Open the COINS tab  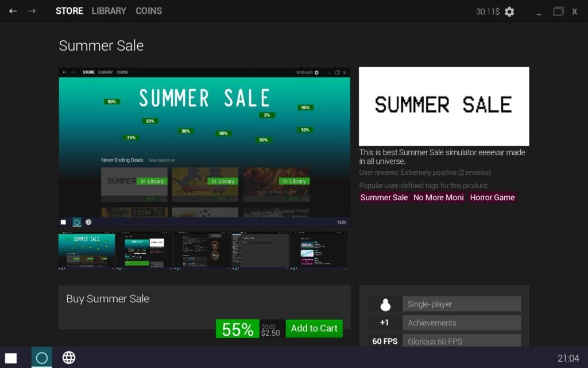(x=149, y=11)
